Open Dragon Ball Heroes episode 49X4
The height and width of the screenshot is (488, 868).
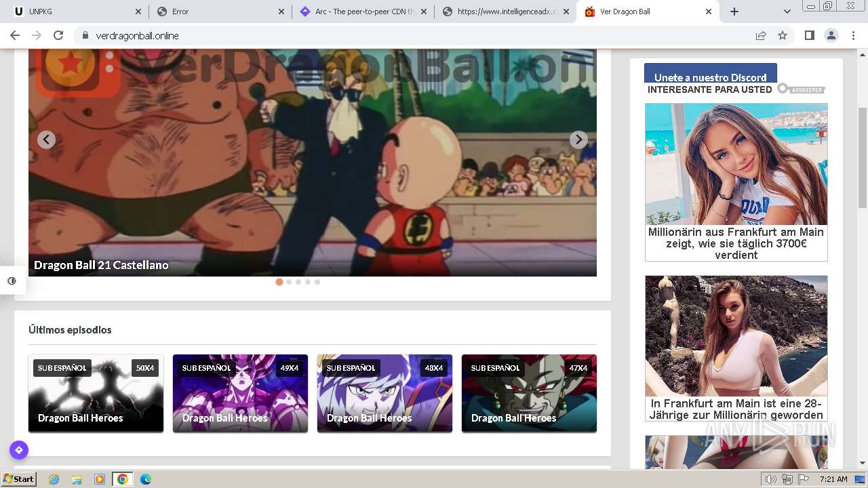(240, 393)
